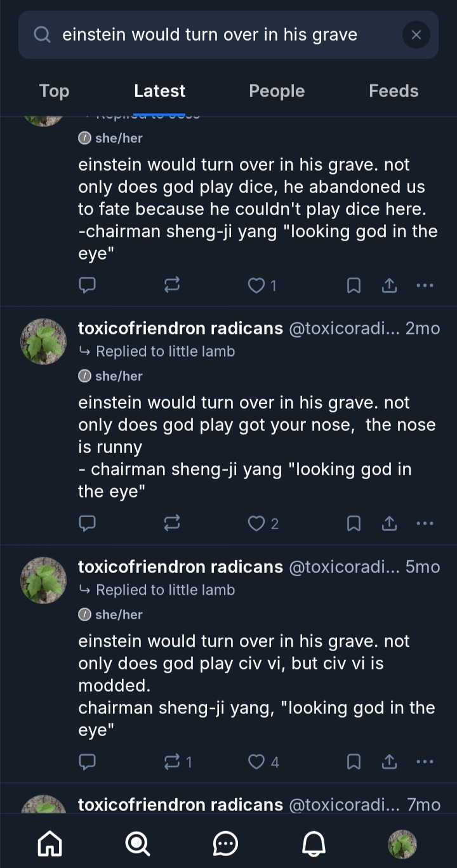Open more options on "civ vi" post
The image size is (457, 868).
pyautogui.click(x=425, y=761)
